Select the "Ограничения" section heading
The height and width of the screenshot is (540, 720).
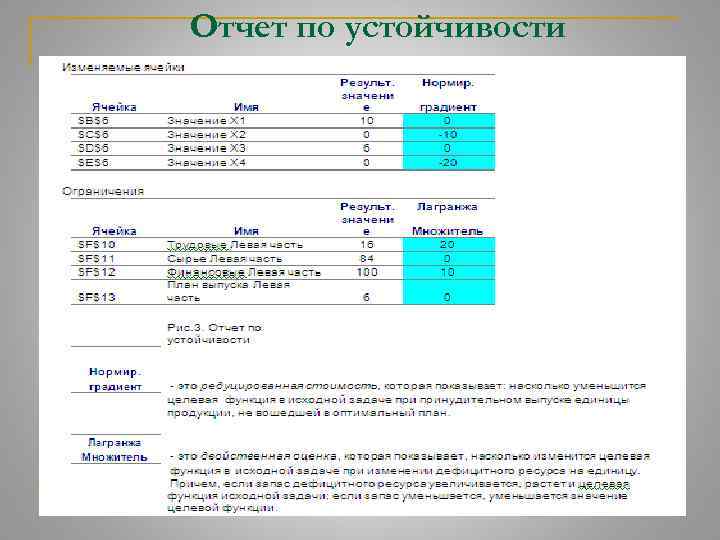click(x=103, y=191)
